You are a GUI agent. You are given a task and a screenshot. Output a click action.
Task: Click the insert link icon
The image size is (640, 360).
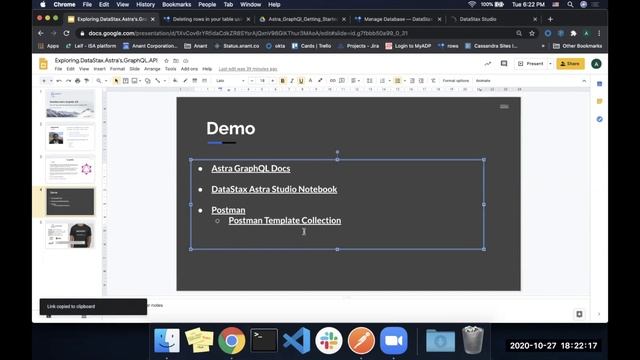click(x=333, y=81)
